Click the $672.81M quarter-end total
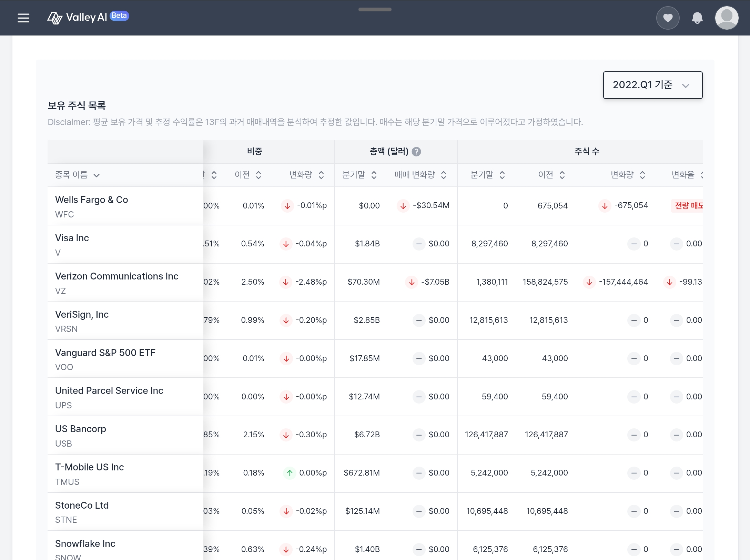Viewport: 750px width, 560px height. pyautogui.click(x=362, y=473)
